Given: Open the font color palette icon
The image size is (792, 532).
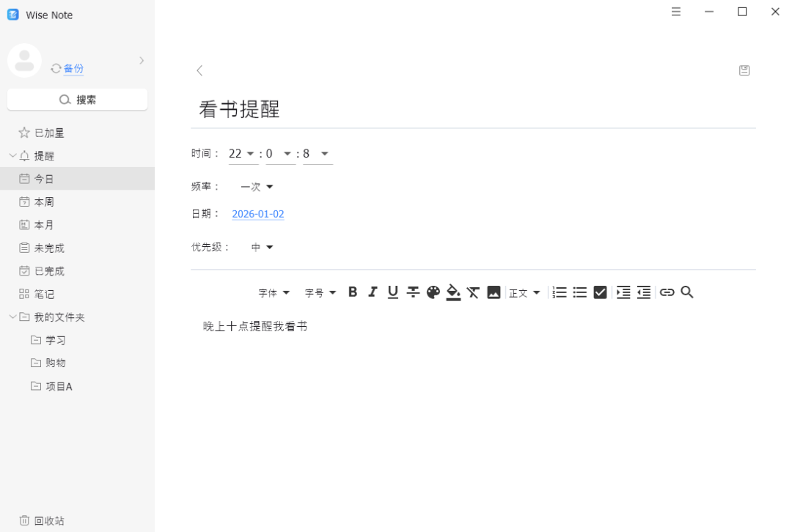Looking at the screenshot, I should [x=433, y=292].
